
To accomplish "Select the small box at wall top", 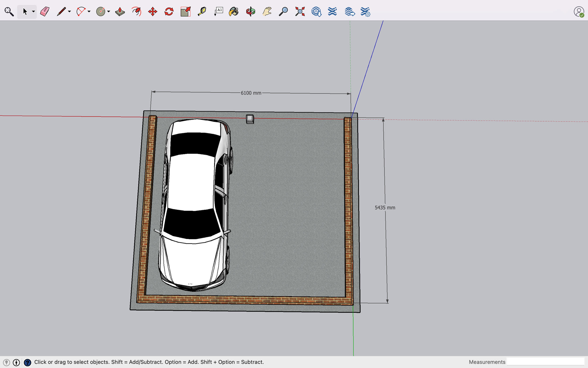I will (250, 119).
